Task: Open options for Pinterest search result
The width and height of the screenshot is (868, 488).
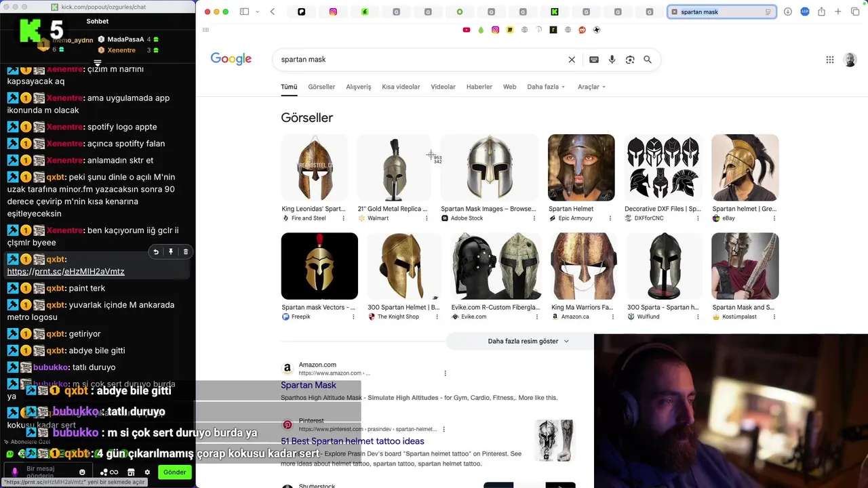Action: coord(444,429)
